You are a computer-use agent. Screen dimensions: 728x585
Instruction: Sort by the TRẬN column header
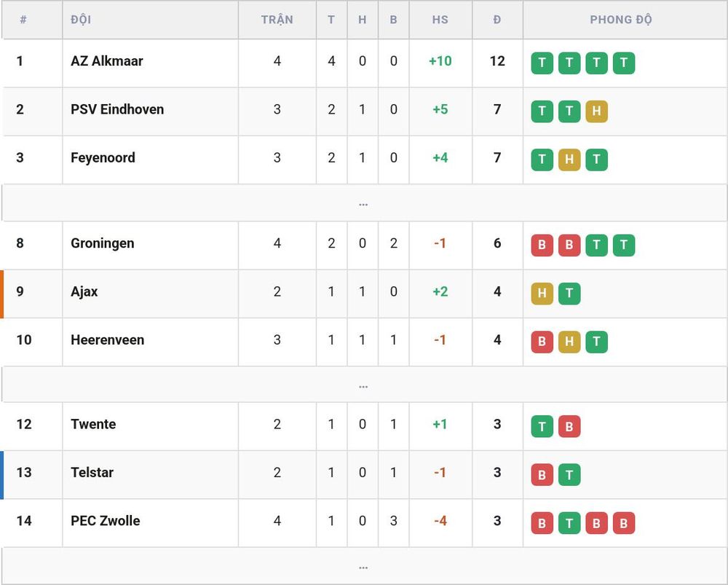pyautogui.click(x=277, y=20)
